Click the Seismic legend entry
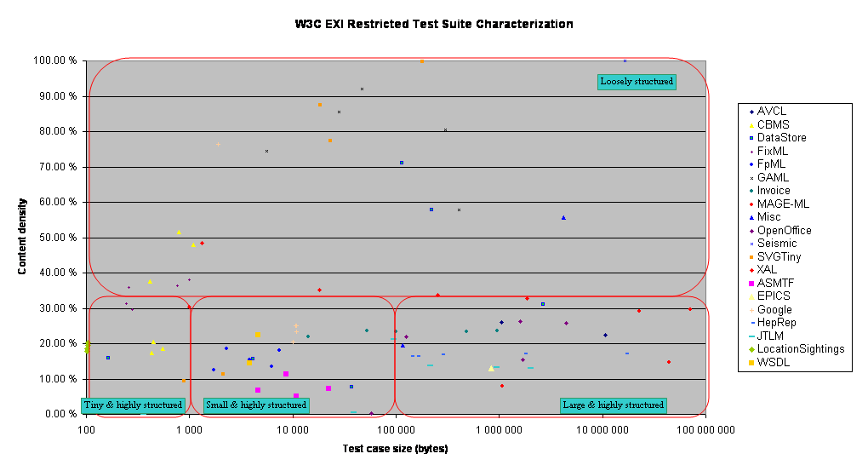 776,244
